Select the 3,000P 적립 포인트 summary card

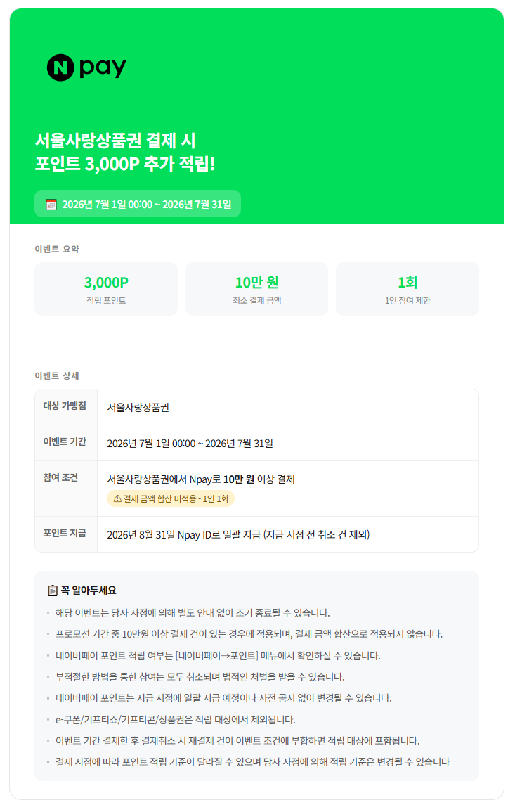coord(106,289)
